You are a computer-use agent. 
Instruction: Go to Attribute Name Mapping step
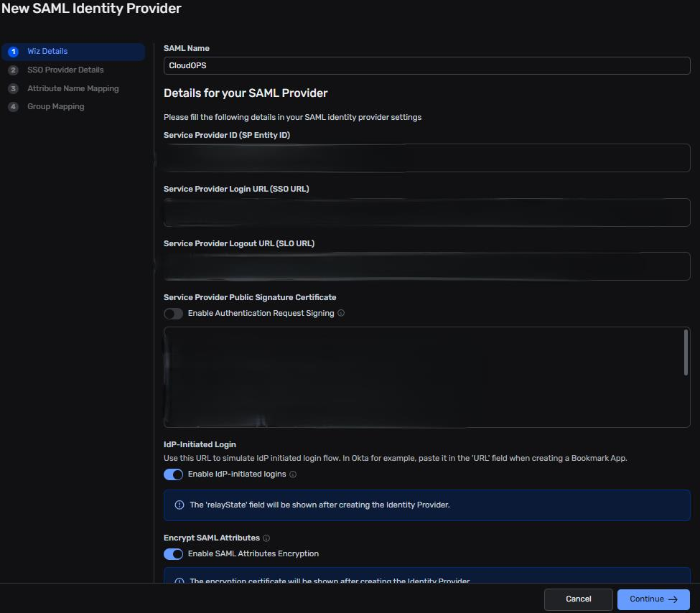coord(73,89)
